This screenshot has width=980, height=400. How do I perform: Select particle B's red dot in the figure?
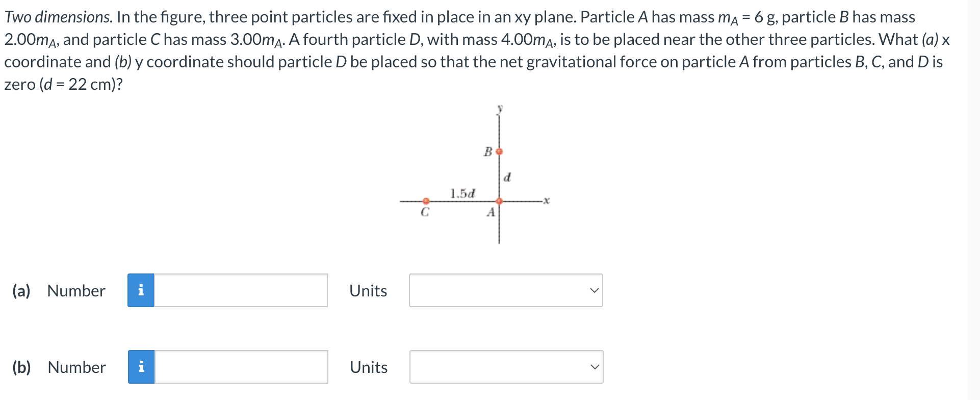coord(498,152)
